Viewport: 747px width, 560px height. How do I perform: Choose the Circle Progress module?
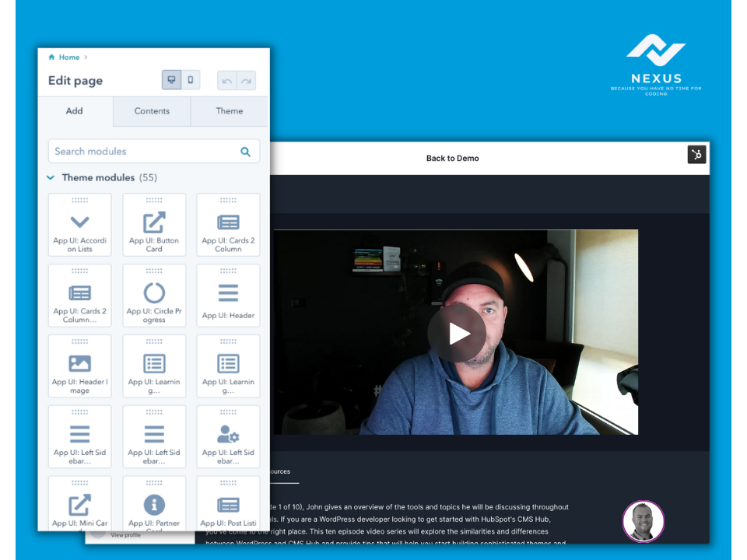154,293
